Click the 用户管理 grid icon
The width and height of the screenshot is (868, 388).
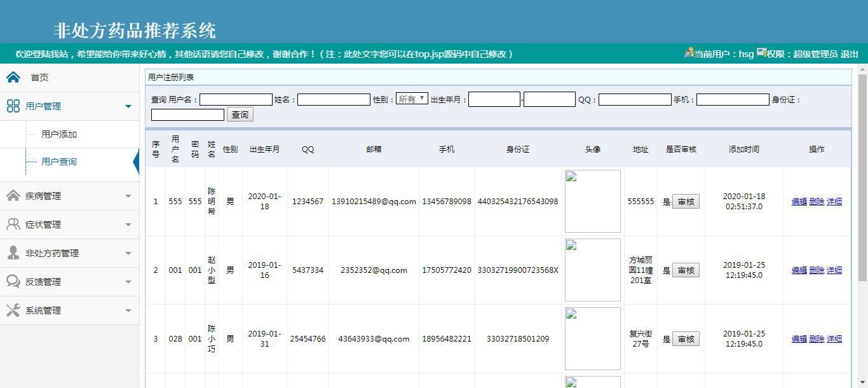[13, 106]
